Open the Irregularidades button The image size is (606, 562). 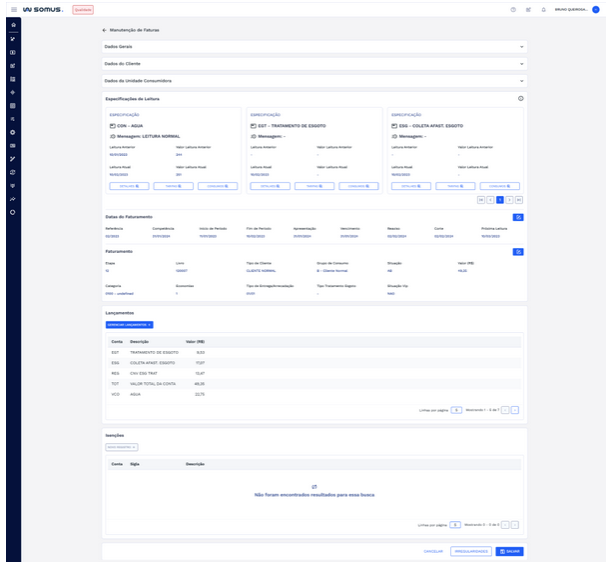pos(470,551)
